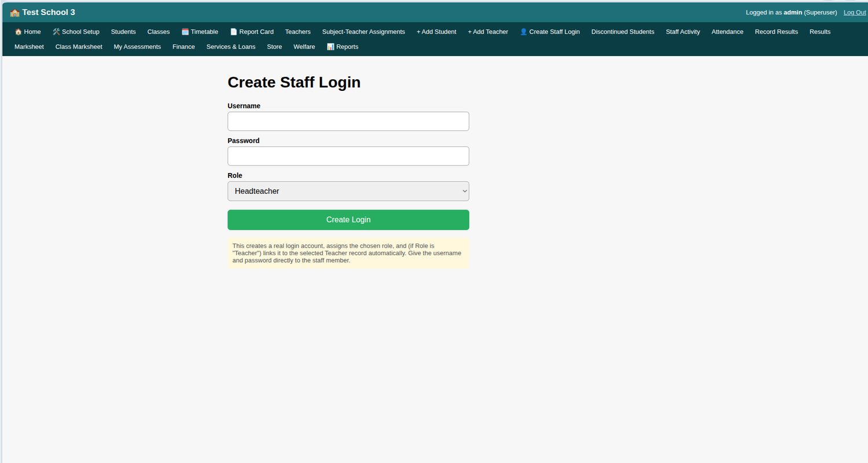Click the Username field label
Screen dimensions: 868x463
click(244, 106)
